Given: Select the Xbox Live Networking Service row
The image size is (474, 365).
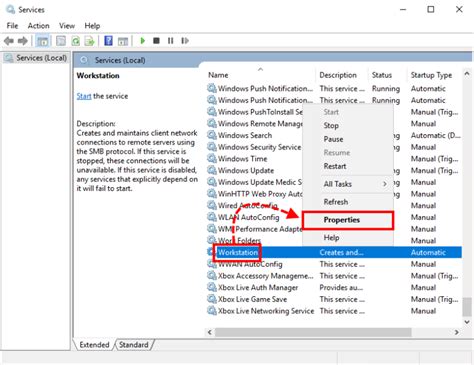Looking at the screenshot, I should (334, 311).
